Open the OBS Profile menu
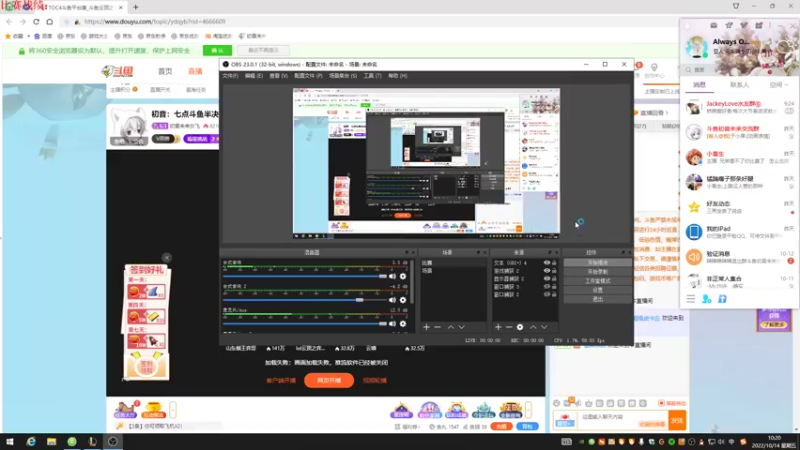The image size is (800, 450). point(308,76)
